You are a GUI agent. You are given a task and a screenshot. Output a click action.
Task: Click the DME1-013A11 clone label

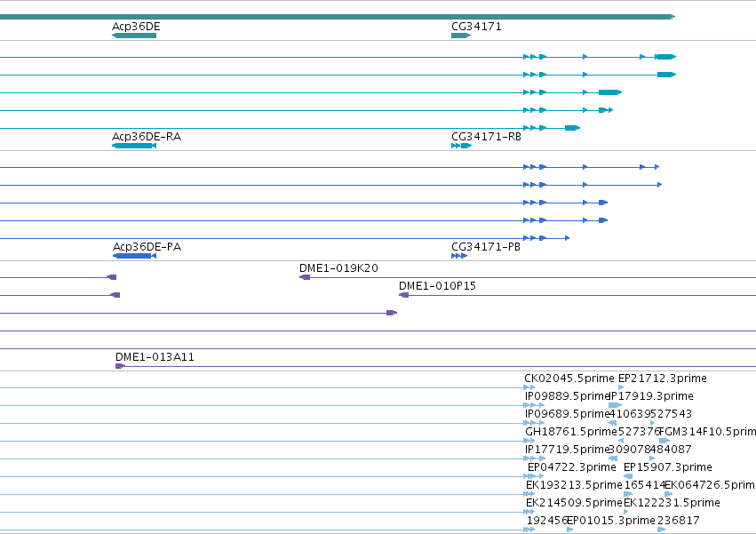[155, 357]
